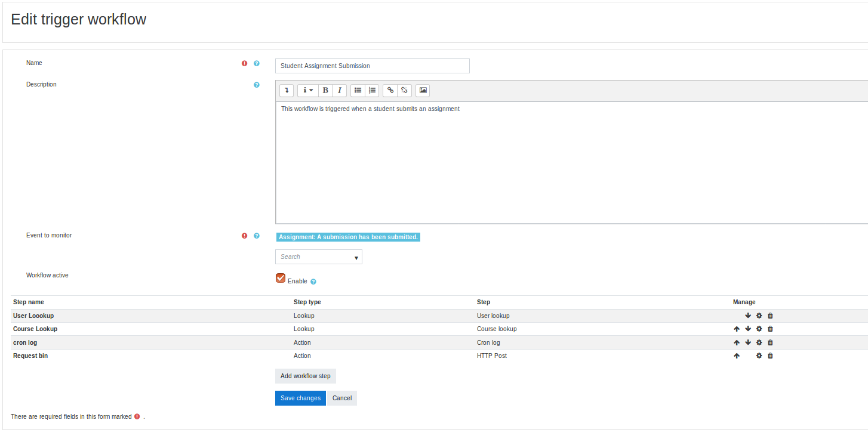Focus the Name input field
This screenshot has width=868, height=445.
click(373, 66)
